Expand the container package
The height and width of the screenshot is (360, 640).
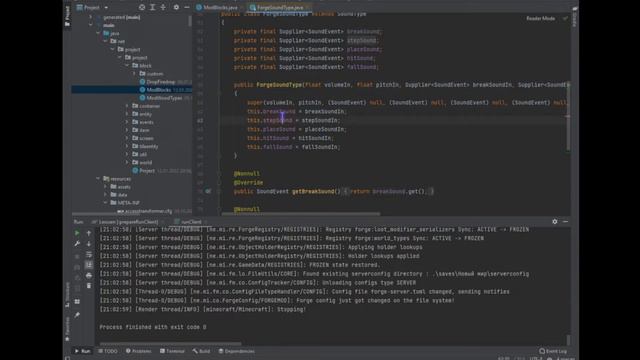pyautogui.click(x=127, y=106)
